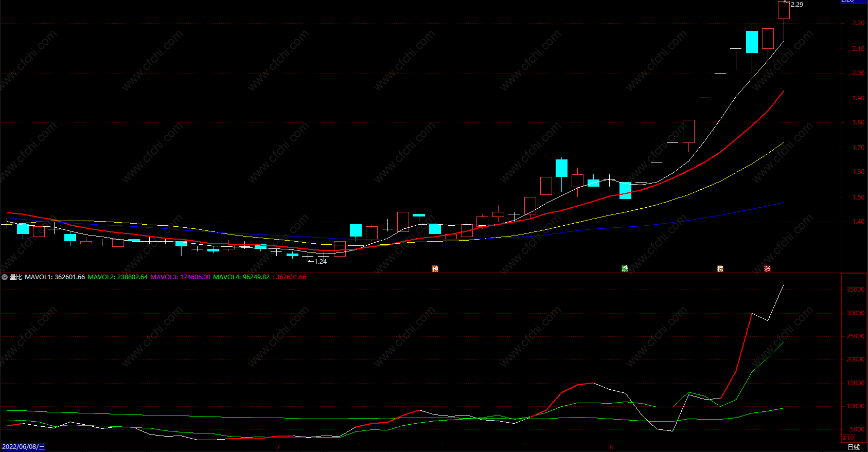868x452 pixels.
Task: Click the 35000 volume axis label
Action: click(x=856, y=290)
